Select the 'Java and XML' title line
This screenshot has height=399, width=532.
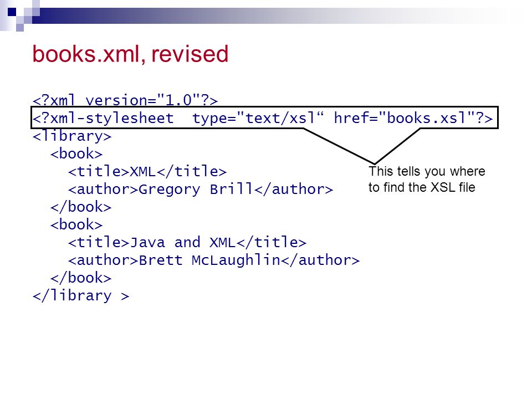tap(187, 242)
